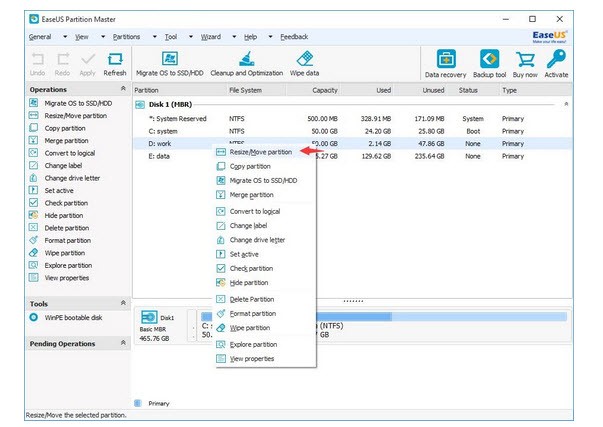Click the Redo toolbar button

click(x=62, y=64)
